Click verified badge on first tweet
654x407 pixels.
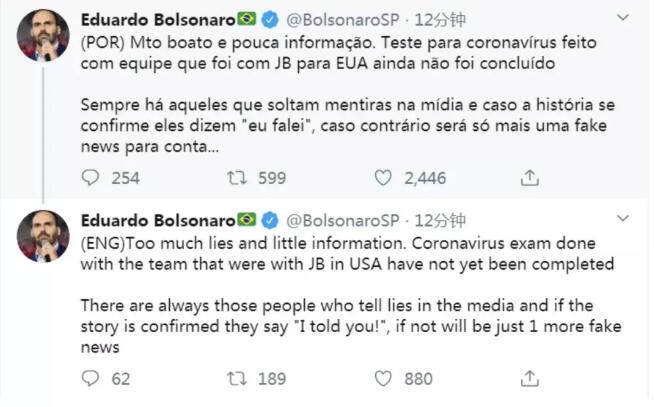click(270, 20)
